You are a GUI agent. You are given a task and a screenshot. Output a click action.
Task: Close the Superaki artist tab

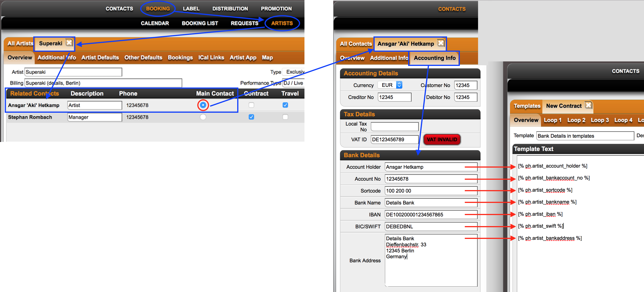69,43
